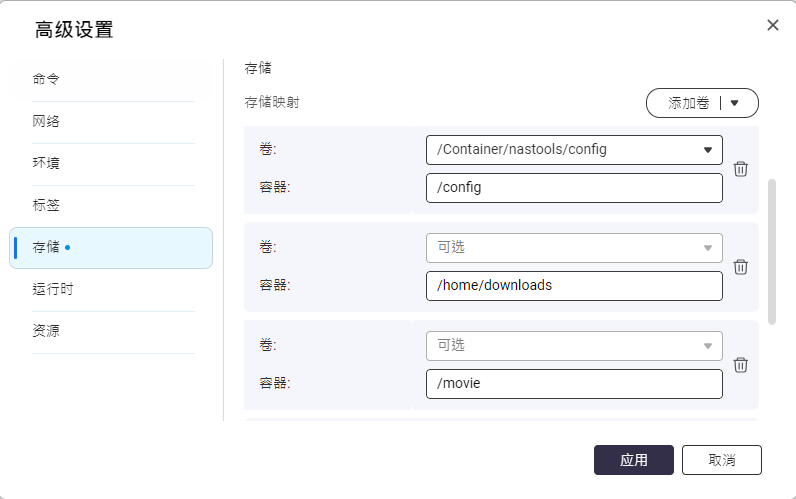This screenshot has width=796, height=499.
Task: Select the 标签 section
Action: tap(47, 205)
